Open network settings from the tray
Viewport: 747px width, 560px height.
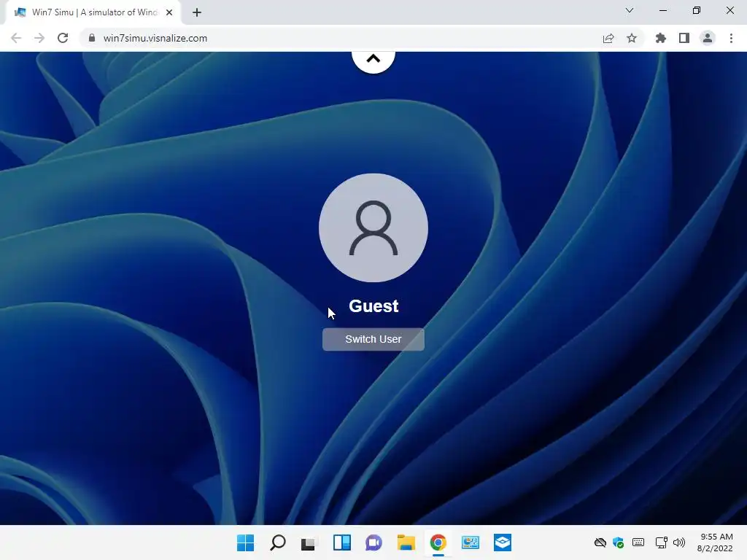click(x=661, y=542)
